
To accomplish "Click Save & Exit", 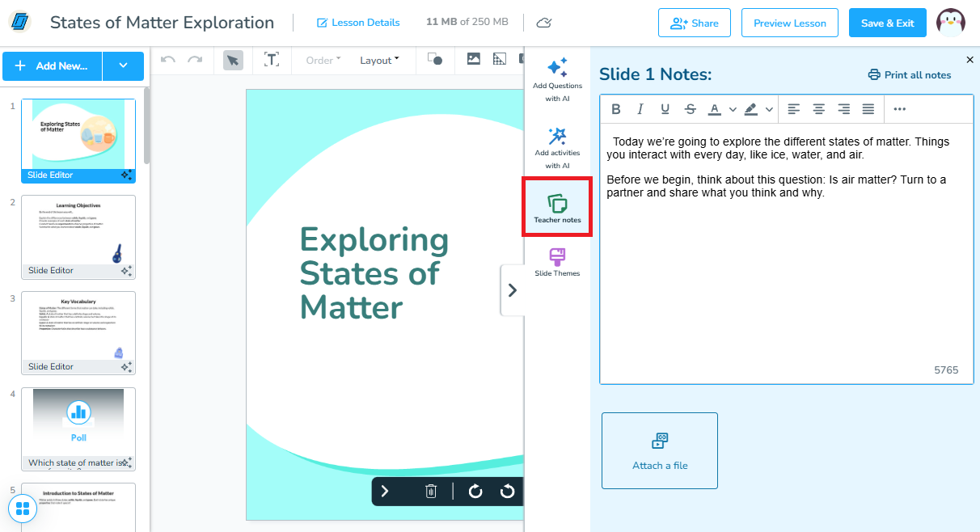I will [x=888, y=23].
